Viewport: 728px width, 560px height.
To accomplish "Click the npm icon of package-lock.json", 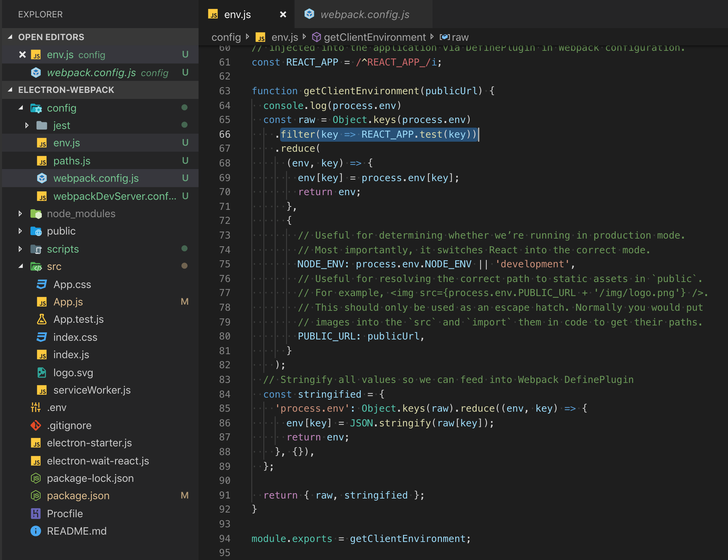I will 36,478.
